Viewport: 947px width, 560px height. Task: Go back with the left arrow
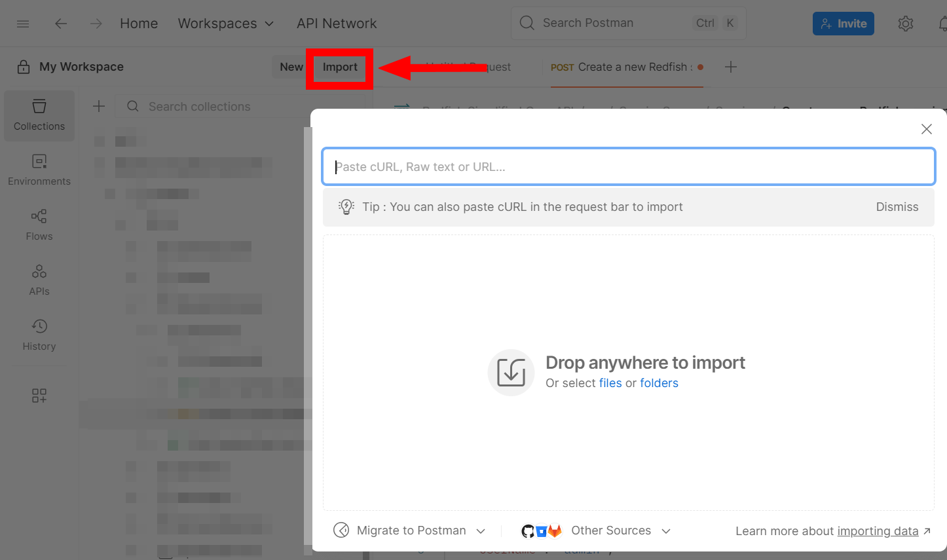coord(61,24)
